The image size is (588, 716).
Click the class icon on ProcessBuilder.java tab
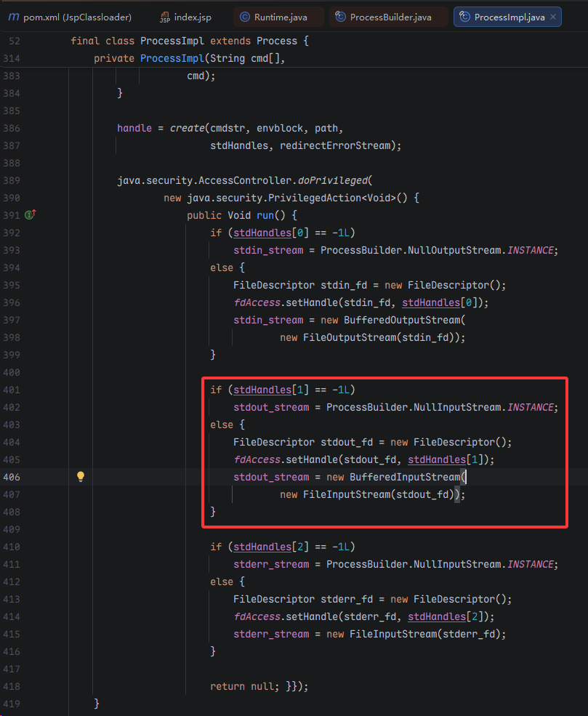[340, 17]
